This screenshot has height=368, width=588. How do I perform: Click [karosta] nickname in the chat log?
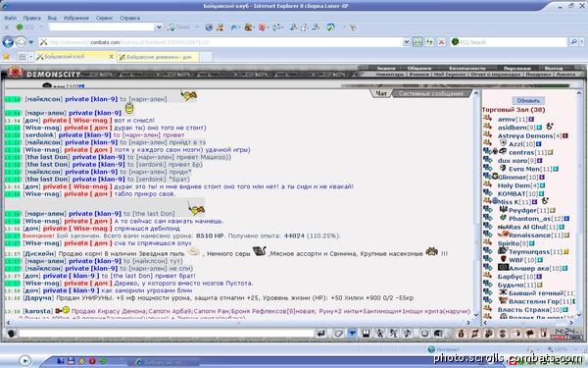pos(37,311)
